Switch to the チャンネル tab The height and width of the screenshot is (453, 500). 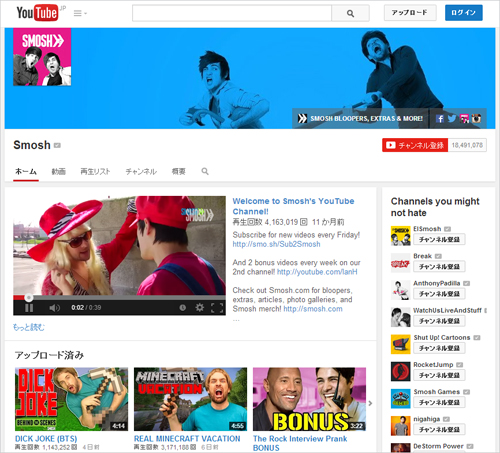141,171
